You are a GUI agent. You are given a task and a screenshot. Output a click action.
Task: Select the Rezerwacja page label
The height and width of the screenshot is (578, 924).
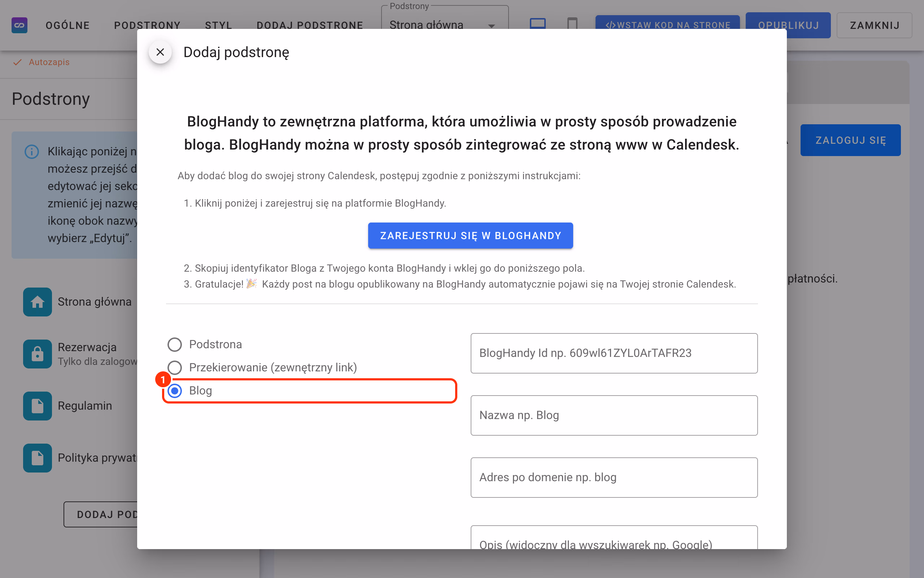click(87, 347)
